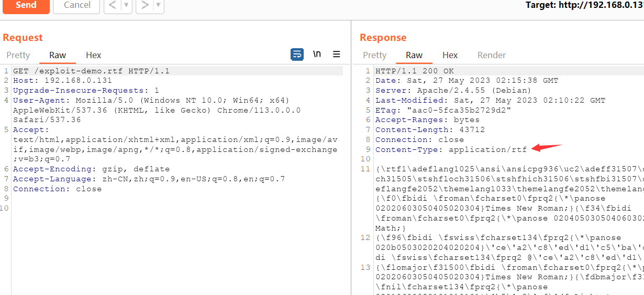Click the Accept-Language header line
Image resolution: width=644 pixels, height=295 pixels.
149,179
